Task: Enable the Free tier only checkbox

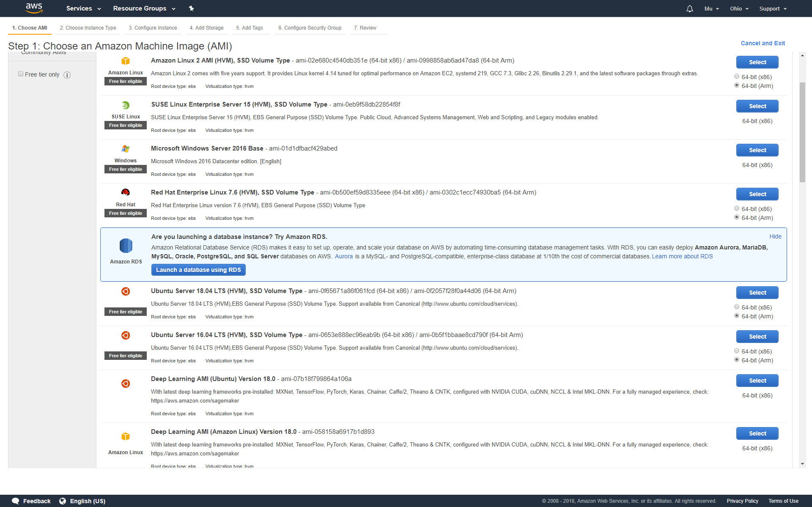Action: click(x=21, y=74)
